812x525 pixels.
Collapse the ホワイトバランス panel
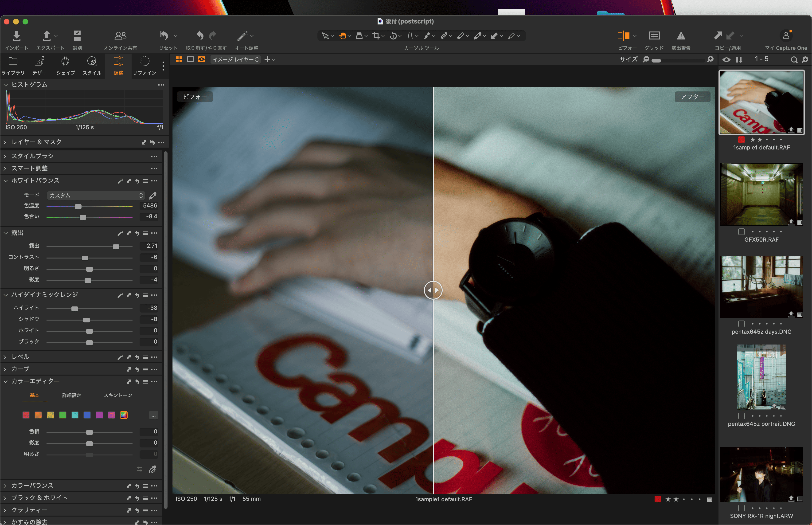[5, 181]
